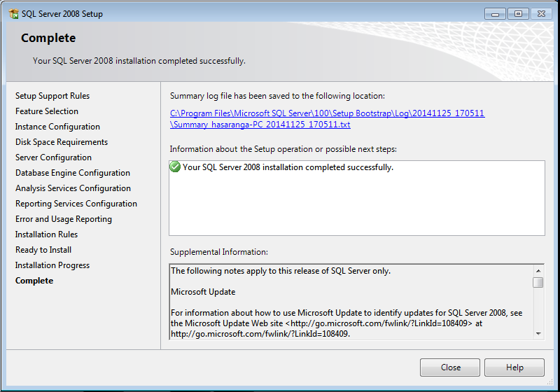This screenshot has height=392, width=560.
Task: Click 'The following notes apply' text line
Action: 281,271
